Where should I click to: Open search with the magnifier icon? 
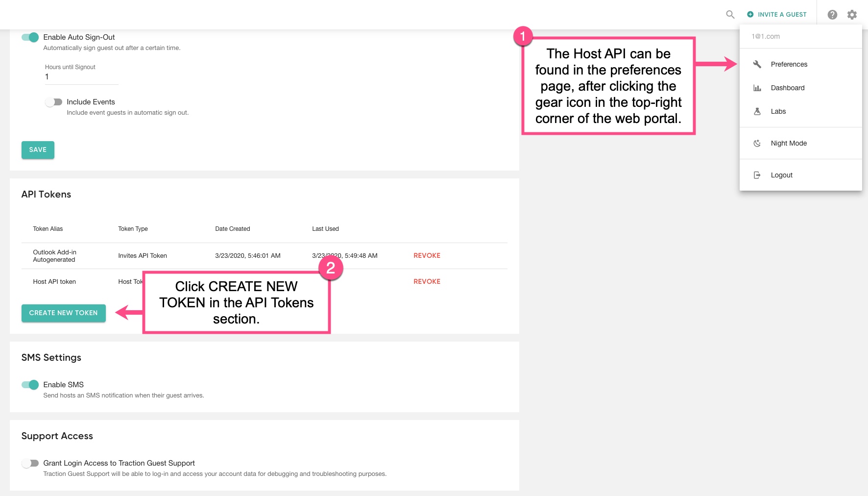tap(729, 14)
